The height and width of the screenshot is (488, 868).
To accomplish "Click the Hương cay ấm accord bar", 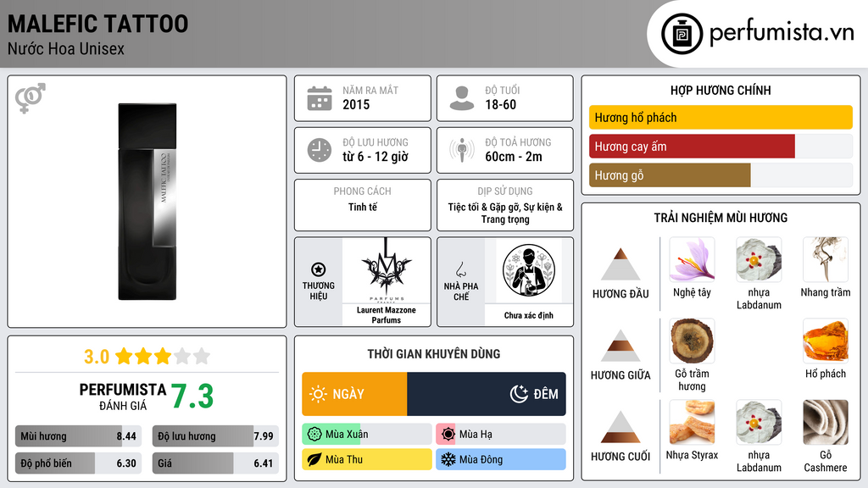I will click(x=721, y=146).
